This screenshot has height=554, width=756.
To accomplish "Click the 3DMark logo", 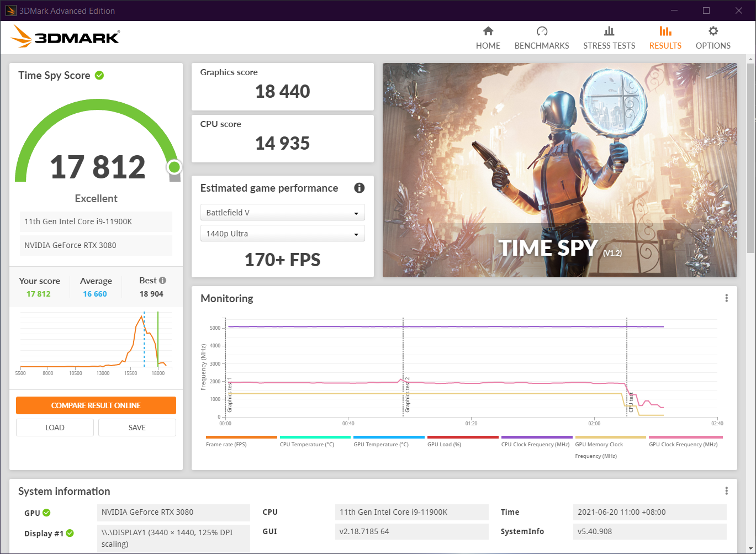I will [x=65, y=37].
